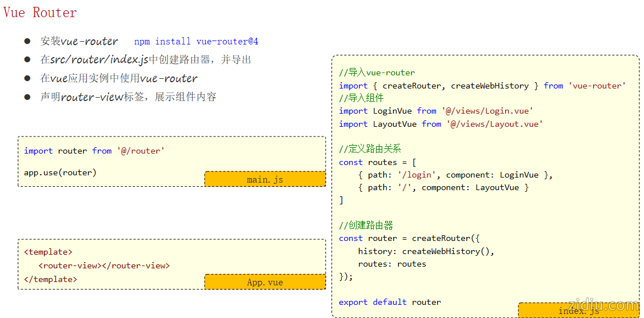Click the import router from '@/router' line
This screenshot has width=644, height=318.
[94, 151]
